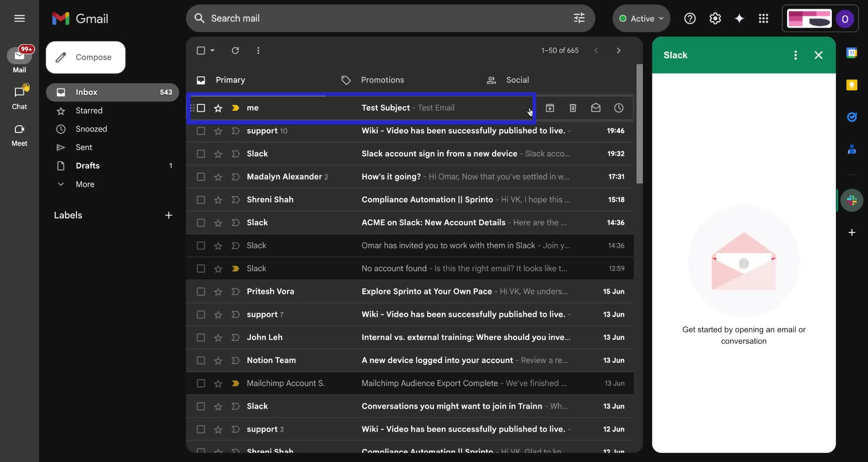This screenshot has width=868, height=462.
Task: Select the checkbox on the Pritesh Vora email
Action: point(200,292)
